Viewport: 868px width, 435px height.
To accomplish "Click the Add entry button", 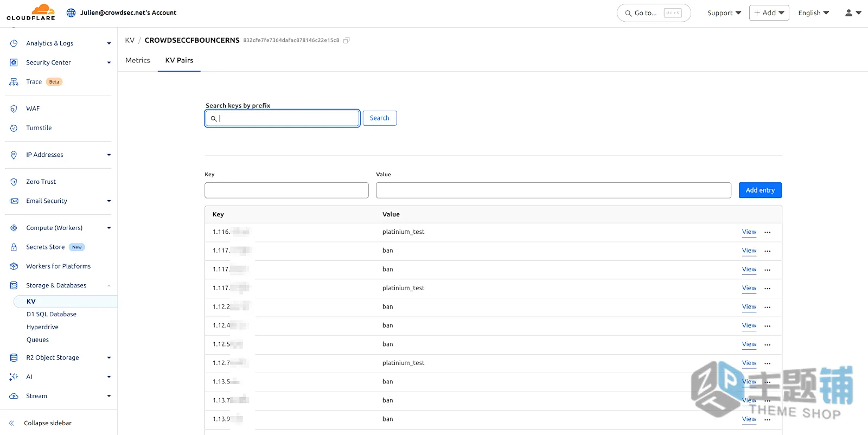I will 760,190.
